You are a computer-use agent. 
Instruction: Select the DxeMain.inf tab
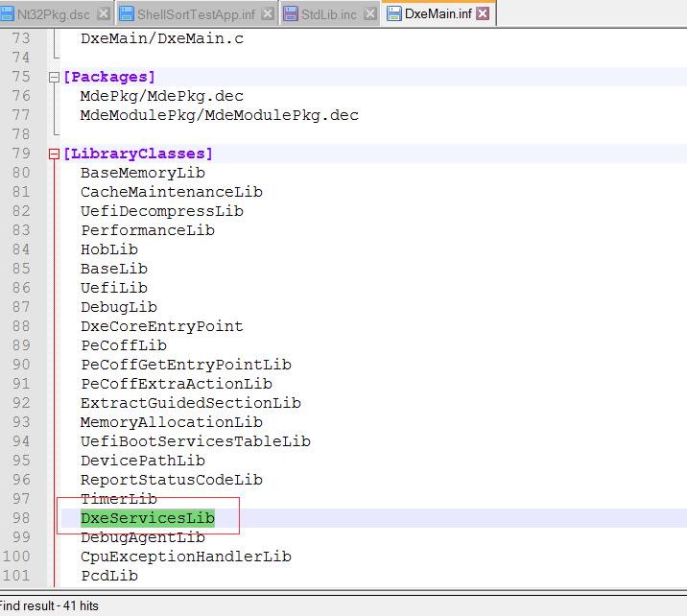[x=438, y=13]
